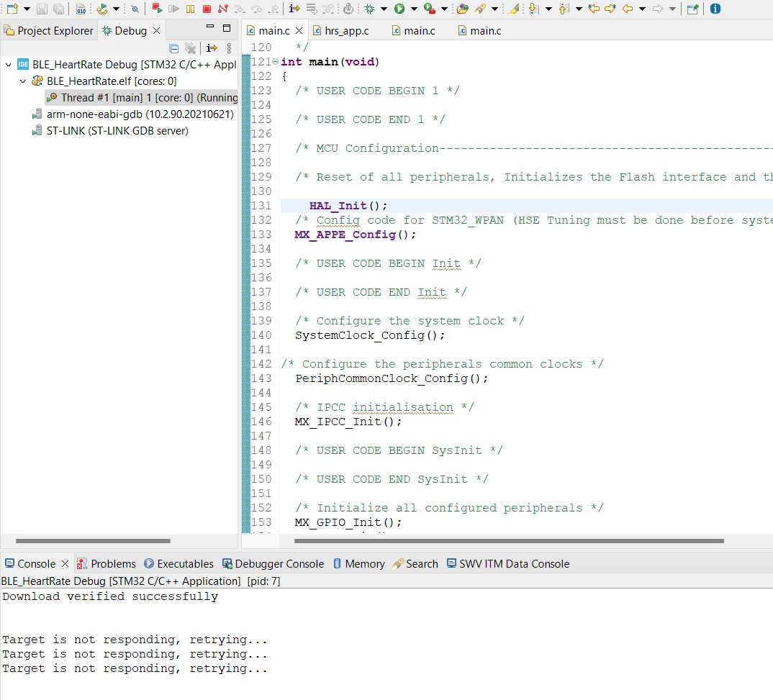Click the Suspend pause icon in toolbar
Viewport: 773px width, 700px height.
pos(190,9)
